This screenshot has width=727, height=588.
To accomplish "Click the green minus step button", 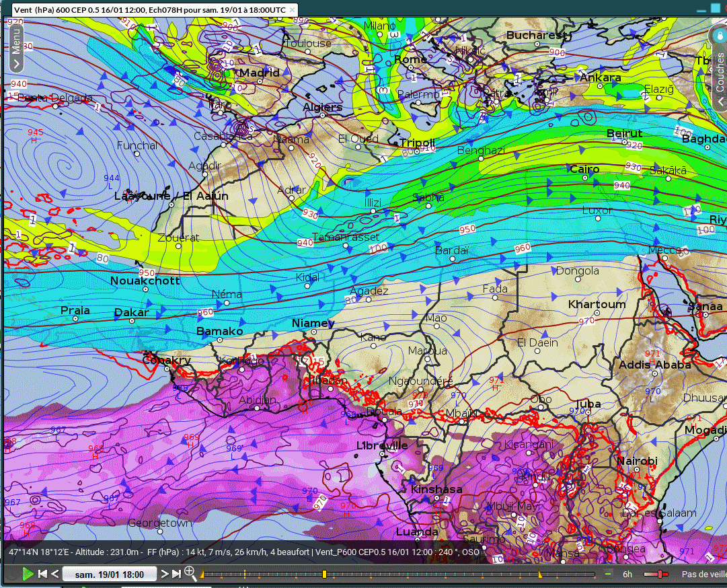I will tap(608, 574).
